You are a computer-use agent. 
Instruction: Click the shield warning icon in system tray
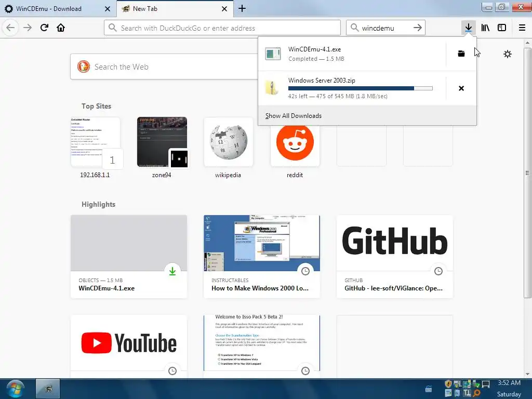(448, 384)
